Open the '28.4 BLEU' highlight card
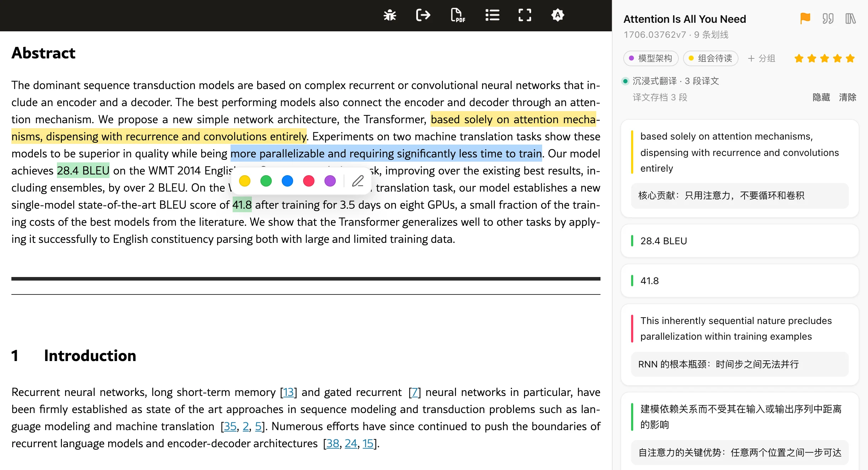Image resolution: width=868 pixels, height=470 pixels. click(740, 241)
